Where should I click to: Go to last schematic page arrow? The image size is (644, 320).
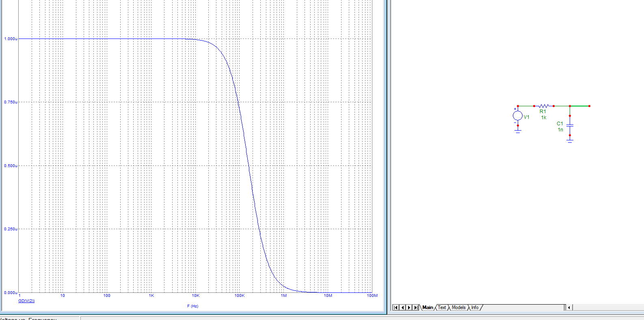click(x=415, y=307)
